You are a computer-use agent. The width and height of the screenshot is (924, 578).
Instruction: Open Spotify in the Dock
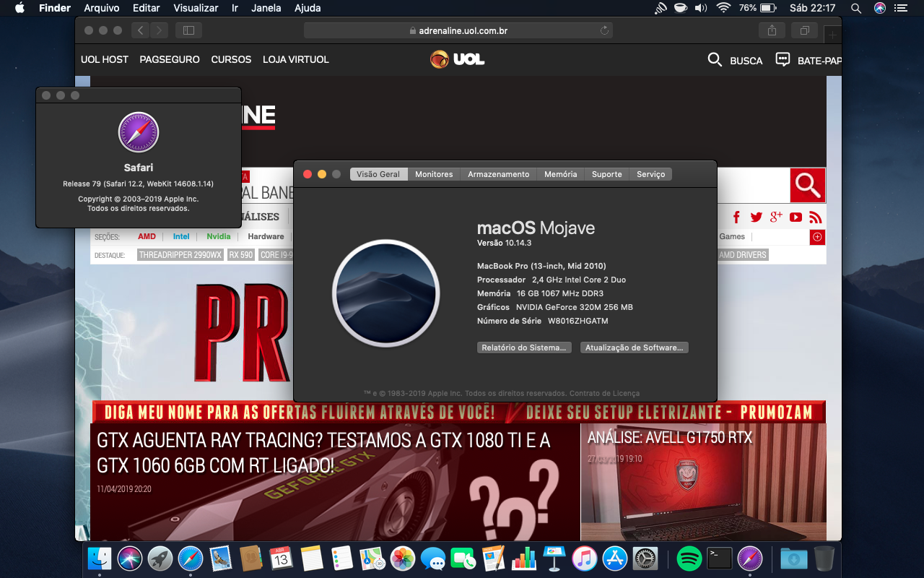689,558
